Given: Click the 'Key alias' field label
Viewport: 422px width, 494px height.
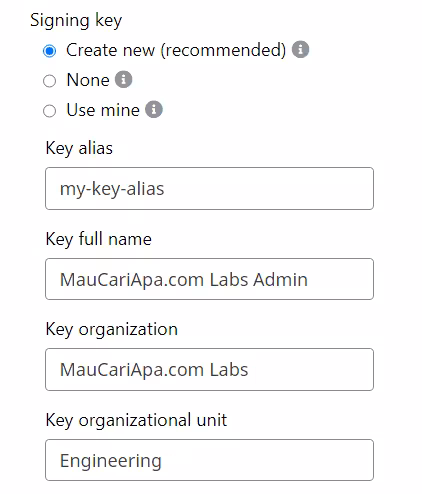Looking at the screenshot, I should [x=79, y=148].
